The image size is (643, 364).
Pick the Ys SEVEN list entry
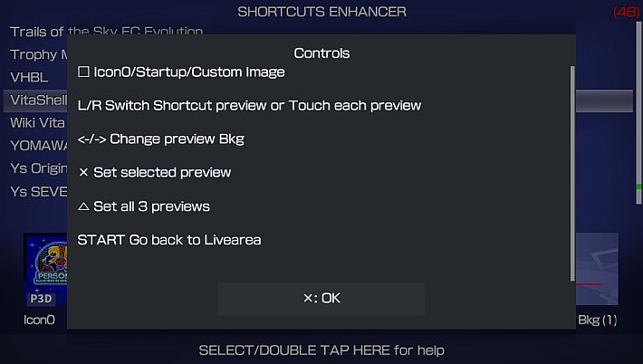point(39,191)
